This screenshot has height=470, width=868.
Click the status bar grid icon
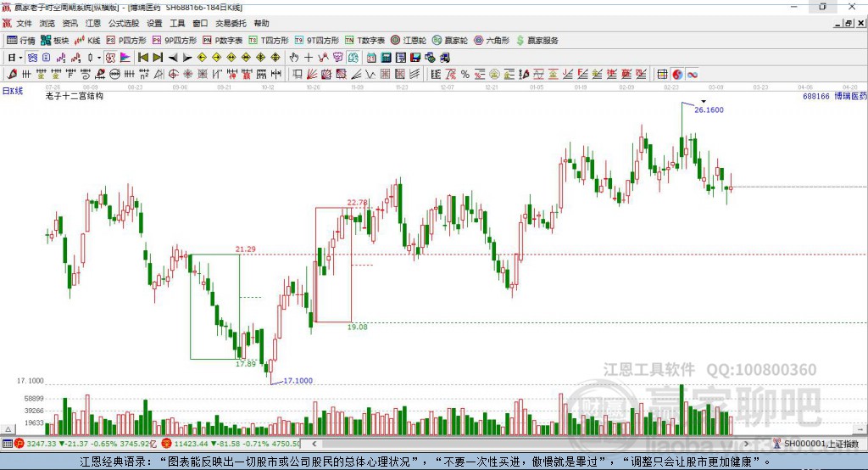pos(7,444)
